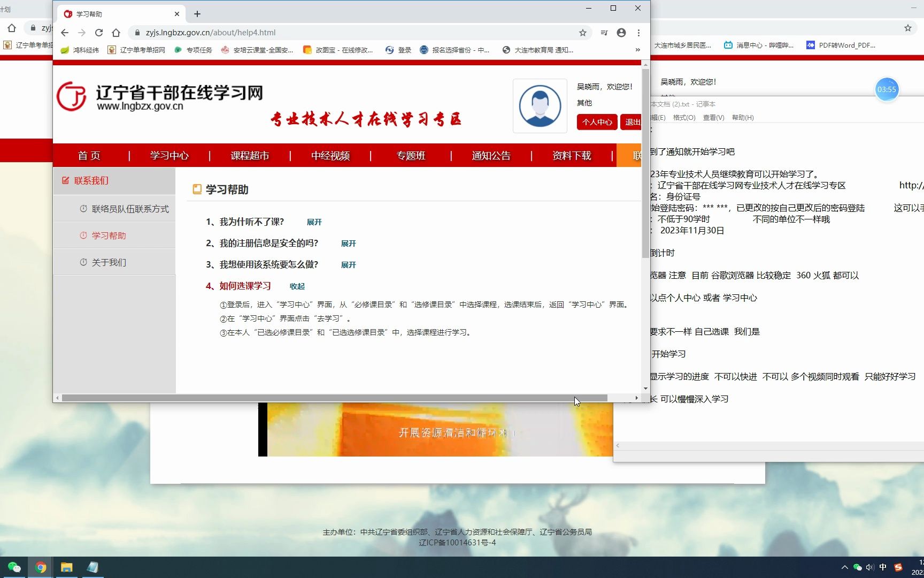Close the 学习帮助 tab
This screenshot has height=578, width=924.
pyautogui.click(x=177, y=14)
